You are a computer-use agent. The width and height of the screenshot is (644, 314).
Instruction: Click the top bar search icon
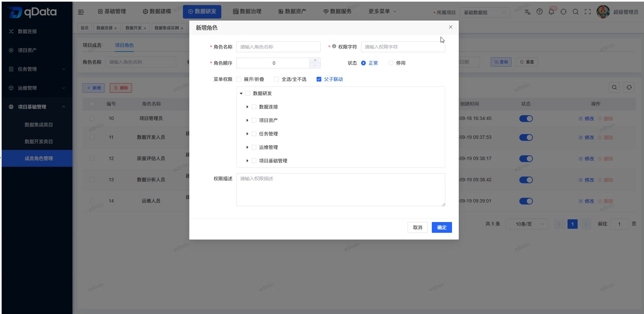point(576,12)
